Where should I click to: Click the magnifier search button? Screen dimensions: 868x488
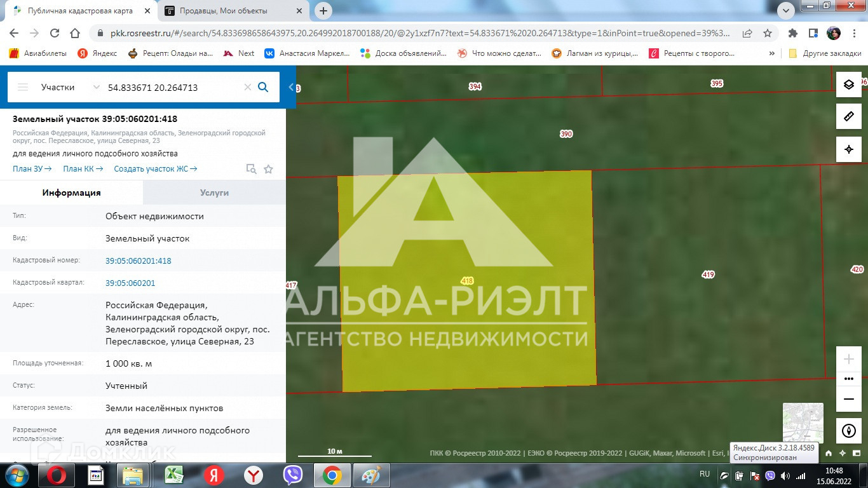tap(263, 88)
